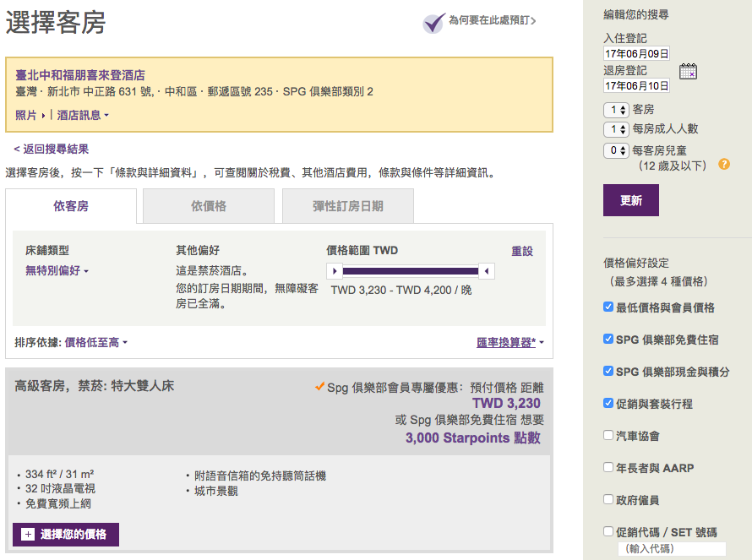Click the orange question mark help icon
752x560 pixels.
pos(724,164)
